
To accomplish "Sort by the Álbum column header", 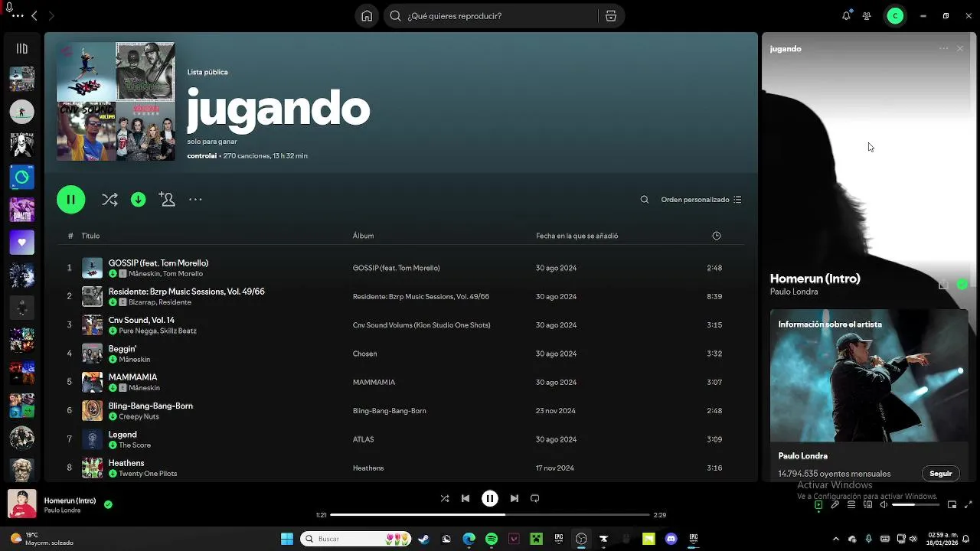I will coord(363,236).
